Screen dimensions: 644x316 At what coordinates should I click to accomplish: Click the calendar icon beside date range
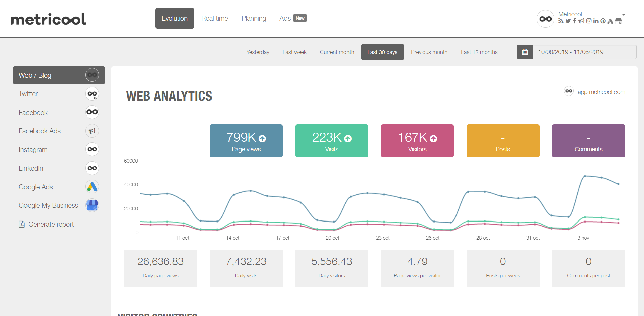[x=525, y=52]
